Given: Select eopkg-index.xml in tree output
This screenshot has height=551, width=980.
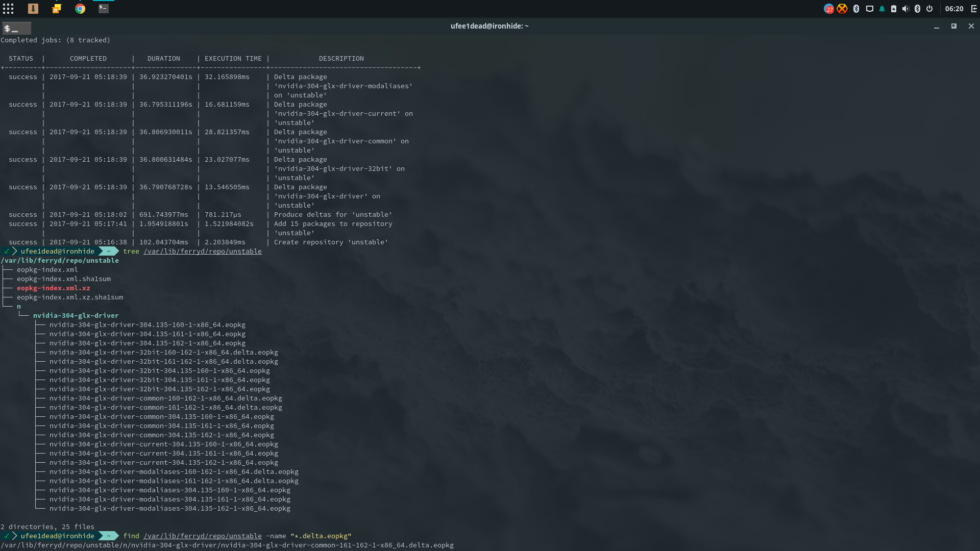Looking at the screenshot, I should point(47,270).
